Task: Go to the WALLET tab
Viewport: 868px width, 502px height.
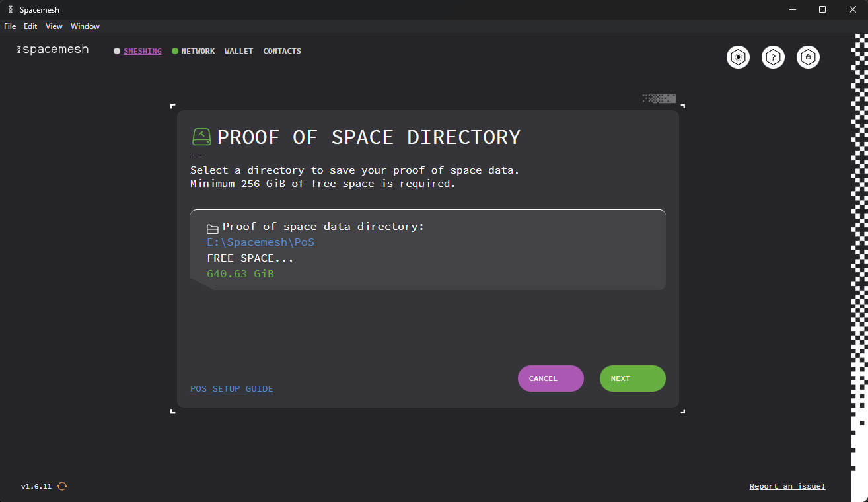Action: (238, 51)
